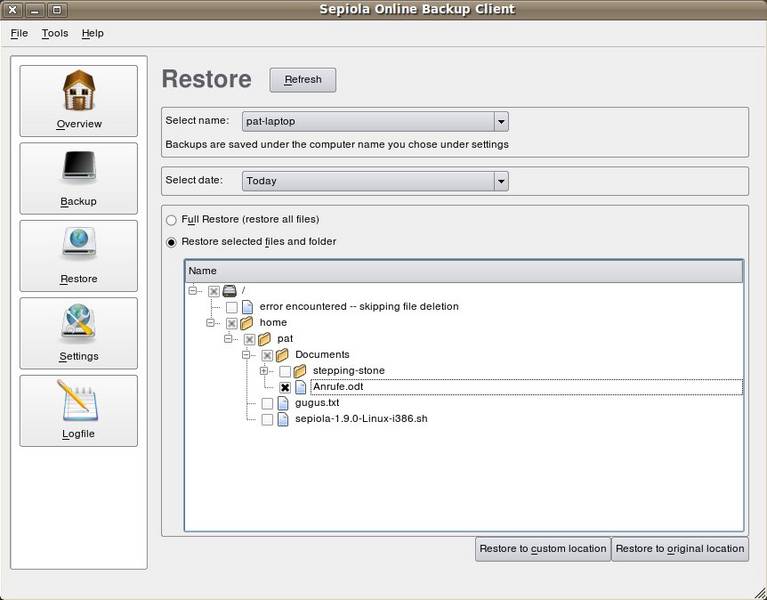Click the sepiola-1.9.0-Linux-i386.sh file icon
This screenshot has height=600, width=767.
pos(283,420)
